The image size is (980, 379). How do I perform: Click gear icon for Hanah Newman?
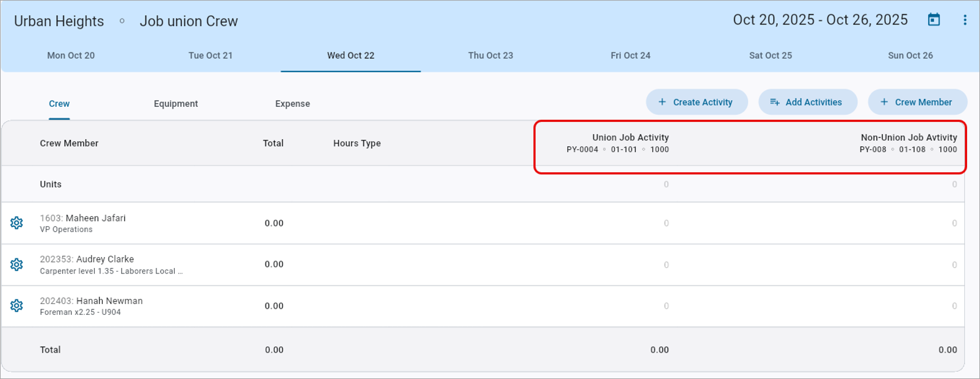(x=16, y=306)
